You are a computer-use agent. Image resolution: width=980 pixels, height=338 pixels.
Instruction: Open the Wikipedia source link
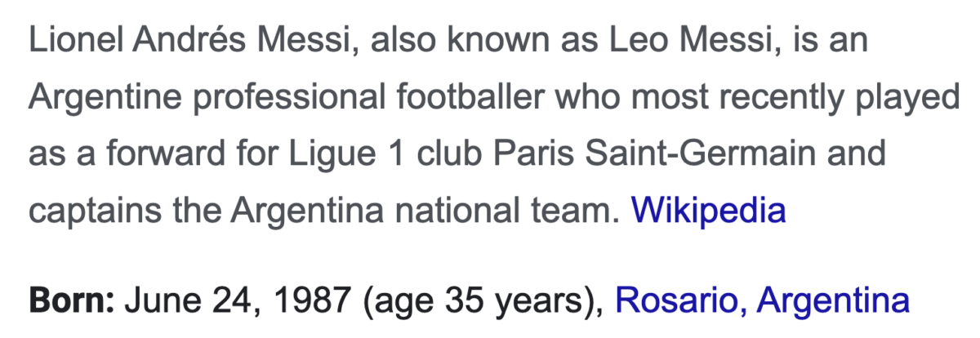pyautogui.click(x=709, y=211)
